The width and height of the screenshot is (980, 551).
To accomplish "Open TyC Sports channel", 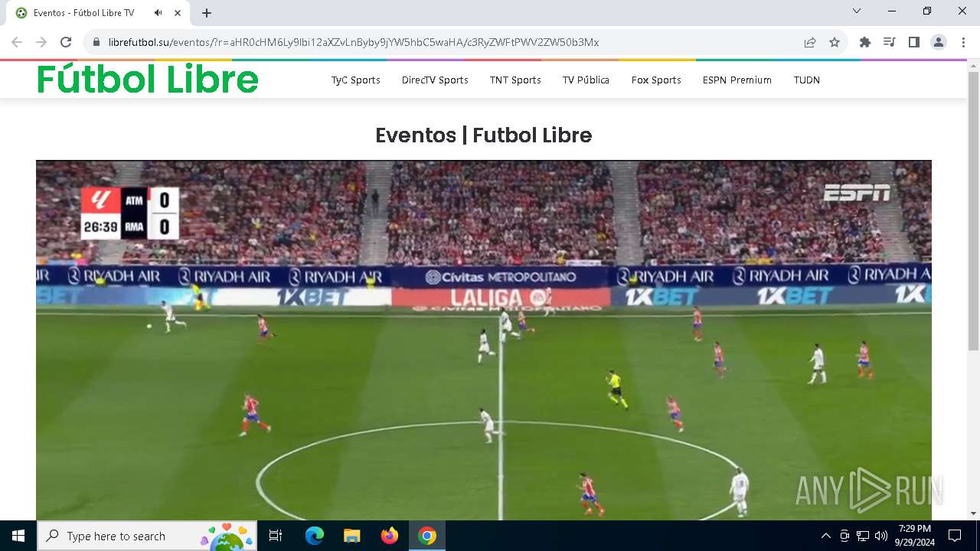I will point(356,80).
